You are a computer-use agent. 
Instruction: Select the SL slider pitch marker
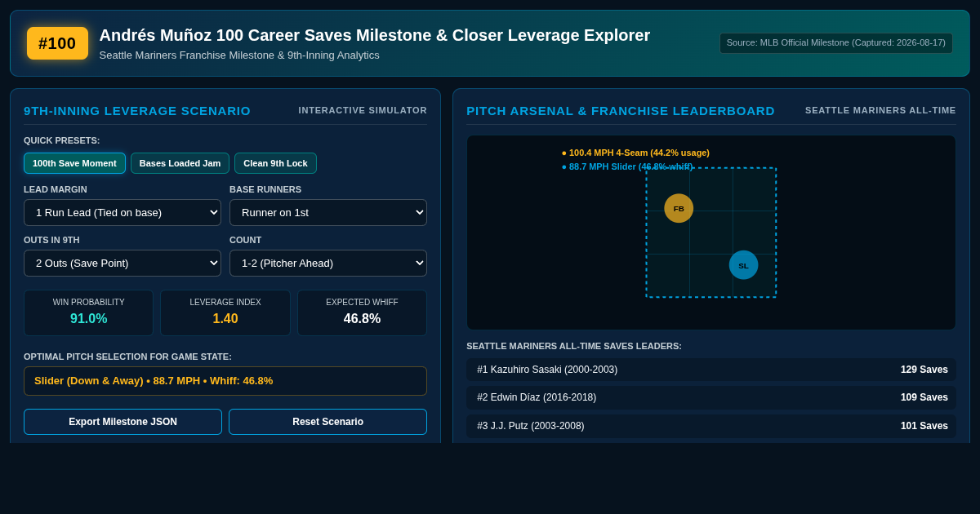click(743, 265)
